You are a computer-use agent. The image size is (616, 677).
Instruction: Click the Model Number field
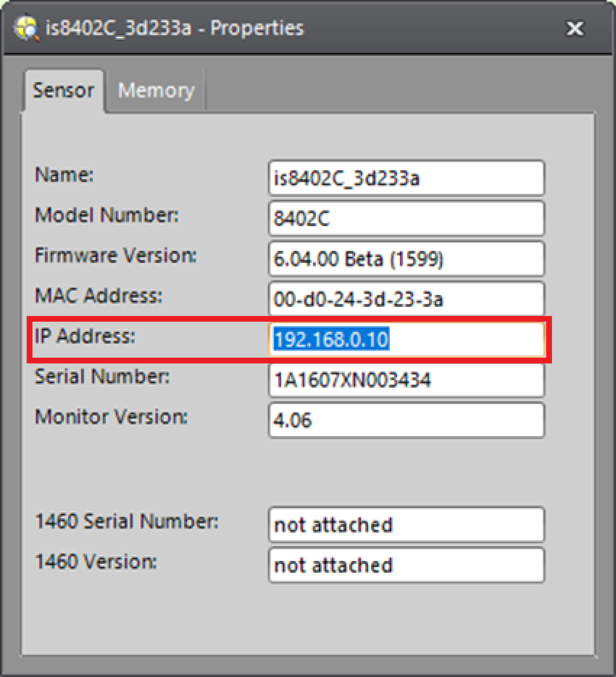(x=406, y=218)
